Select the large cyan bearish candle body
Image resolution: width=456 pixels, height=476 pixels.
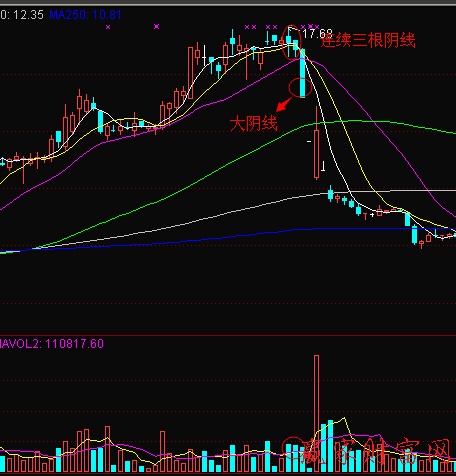tap(303, 73)
